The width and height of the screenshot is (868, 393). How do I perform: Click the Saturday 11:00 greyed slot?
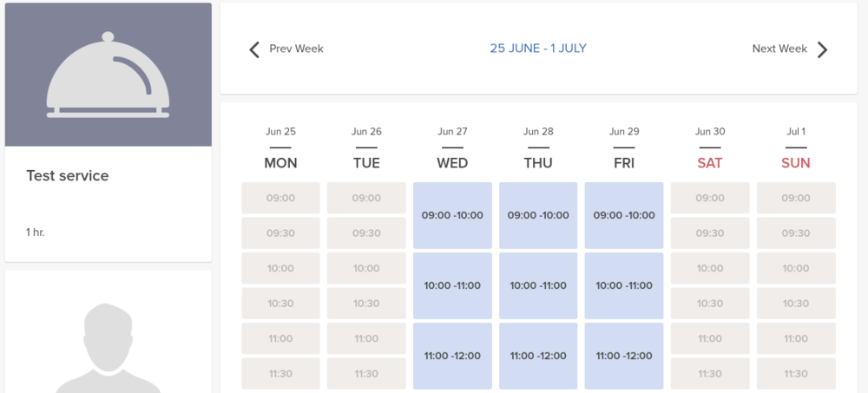click(709, 338)
